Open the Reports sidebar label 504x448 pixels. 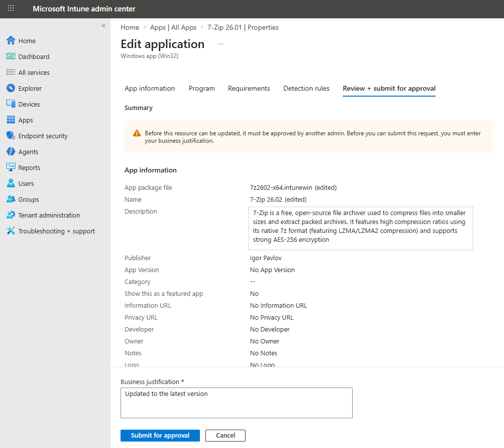(x=29, y=168)
